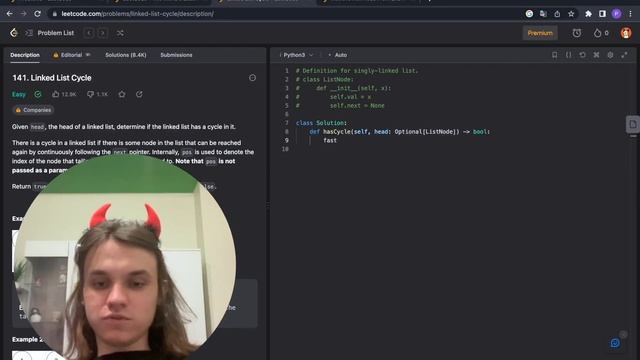Open the Submissions tab

pos(176,55)
